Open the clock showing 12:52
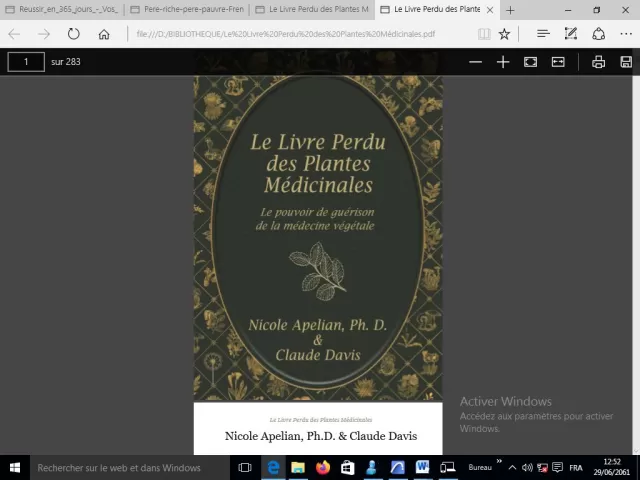 click(x=611, y=467)
